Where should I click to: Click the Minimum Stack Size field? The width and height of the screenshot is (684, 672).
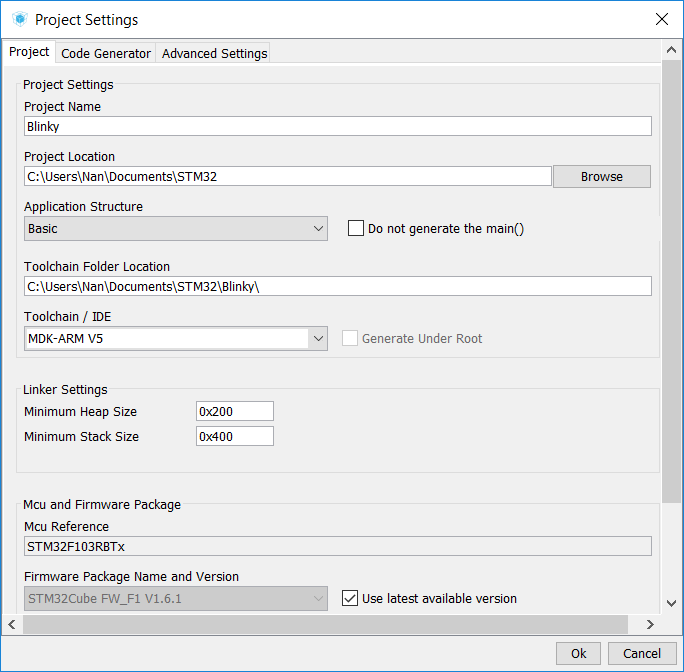point(235,436)
